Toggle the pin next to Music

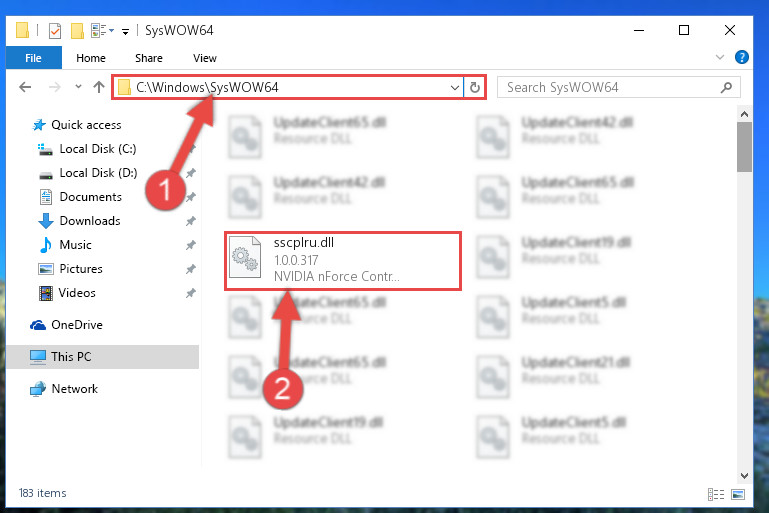click(x=190, y=245)
